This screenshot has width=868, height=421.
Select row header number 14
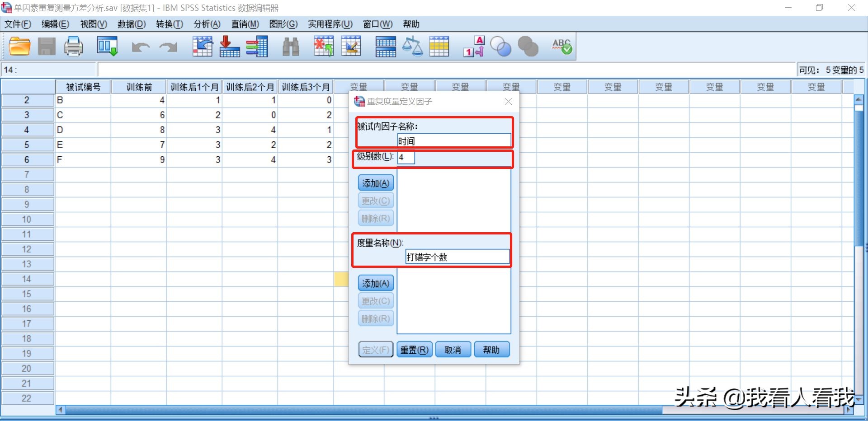27,279
